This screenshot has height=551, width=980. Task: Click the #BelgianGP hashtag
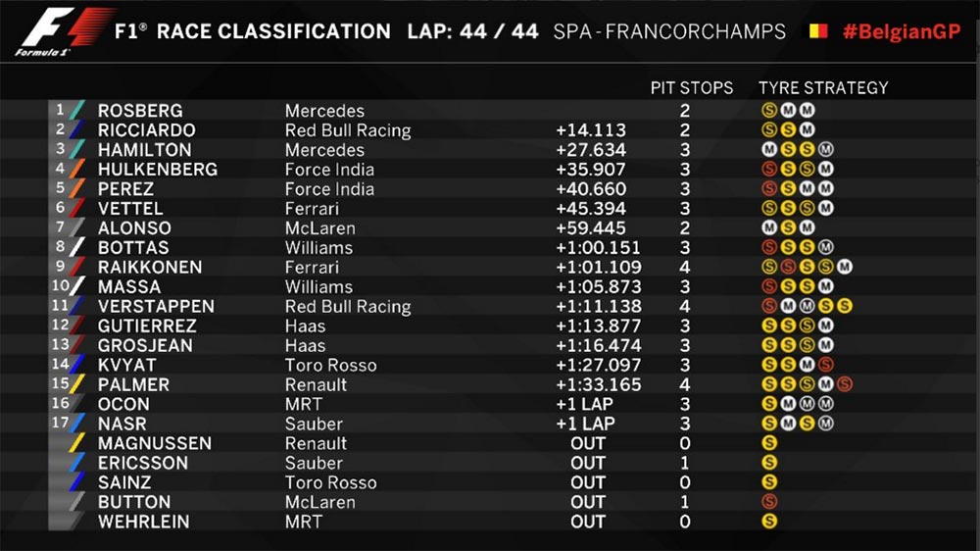click(902, 32)
